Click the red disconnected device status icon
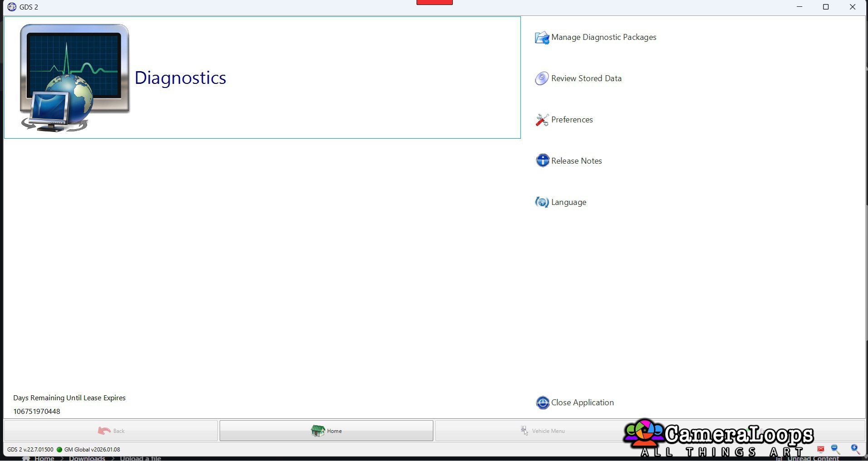868x461 pixels. click(820, 450)
